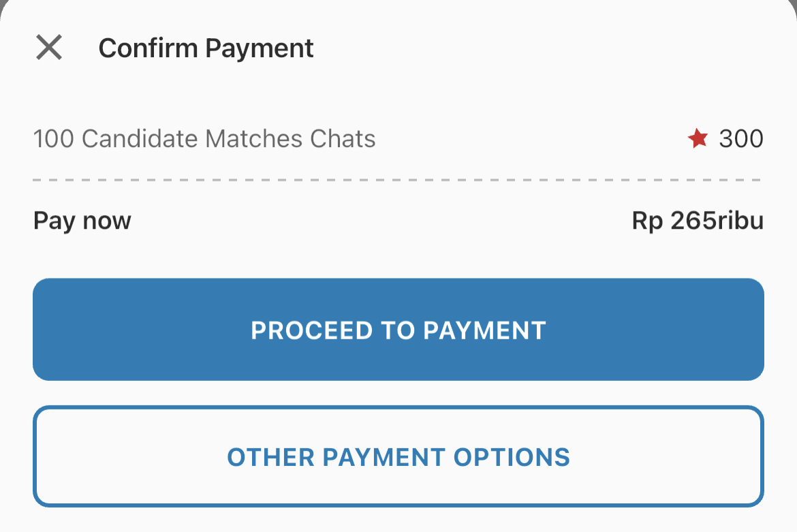Choose the outlined payment options button
The image size is (797, 532).
398,456
